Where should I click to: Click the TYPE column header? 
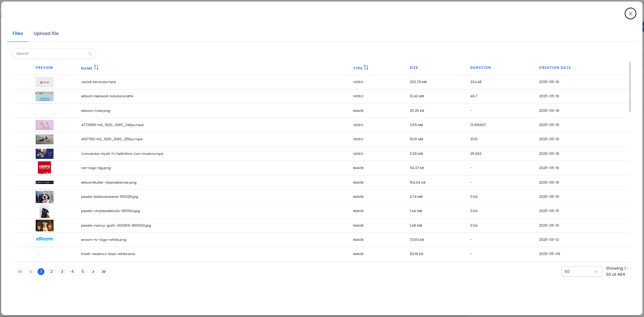pos(357,68)
